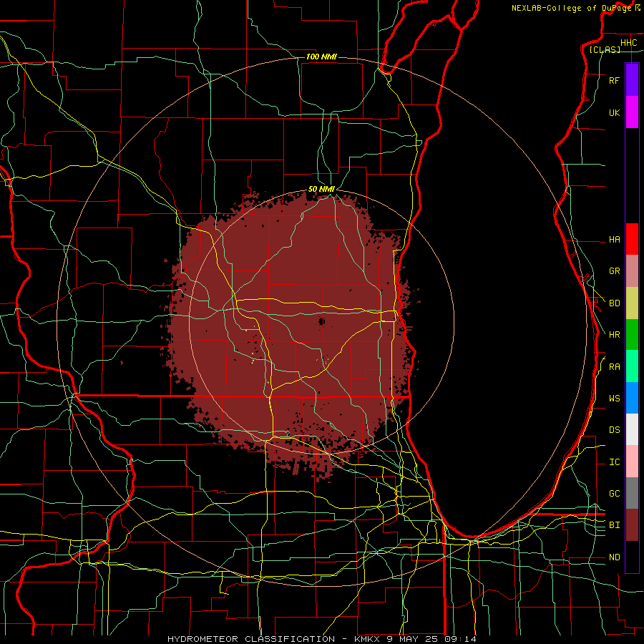This screenshot has width=644, height=644.
Task: Click the HA legend label
Action: 614,240
